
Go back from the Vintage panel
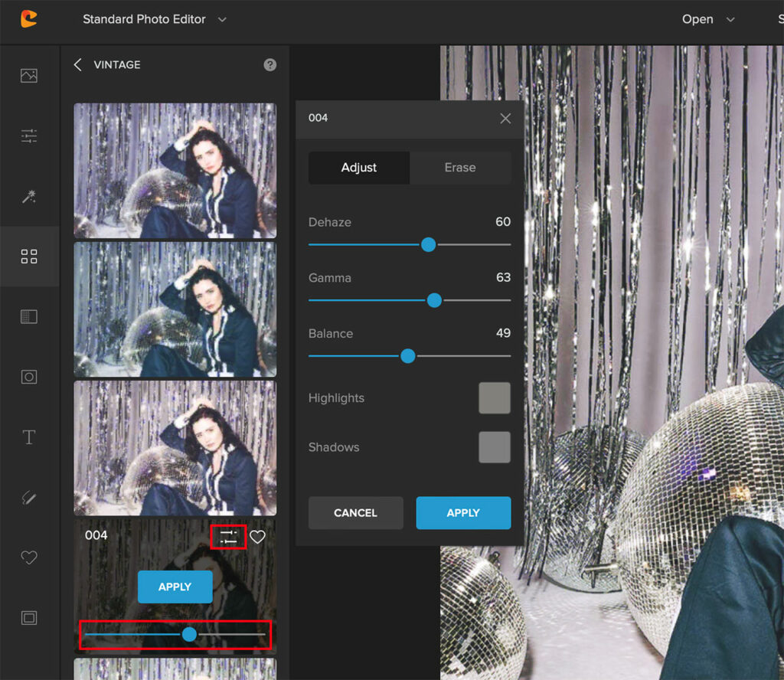(77, 64)
